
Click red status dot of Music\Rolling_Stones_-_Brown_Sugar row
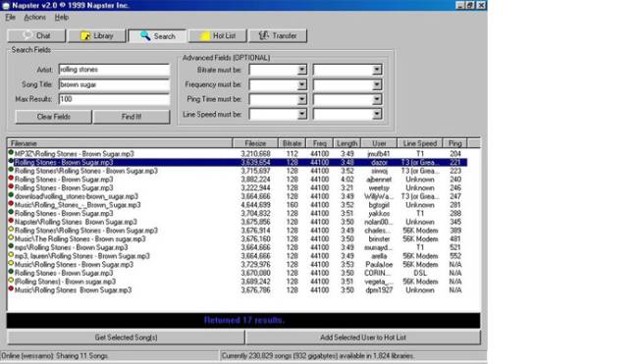pyautogui.click(x=11, y=204)
